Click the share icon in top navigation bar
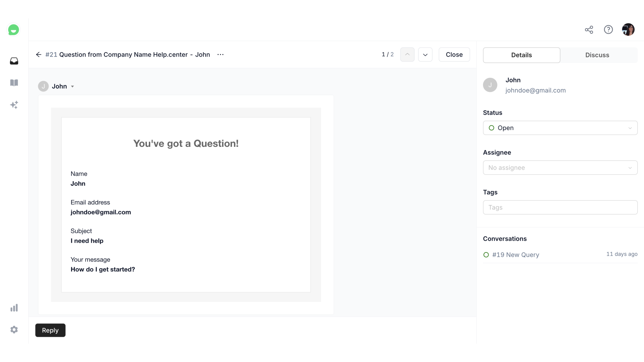 pyautogui.click(x=588, y=29)
